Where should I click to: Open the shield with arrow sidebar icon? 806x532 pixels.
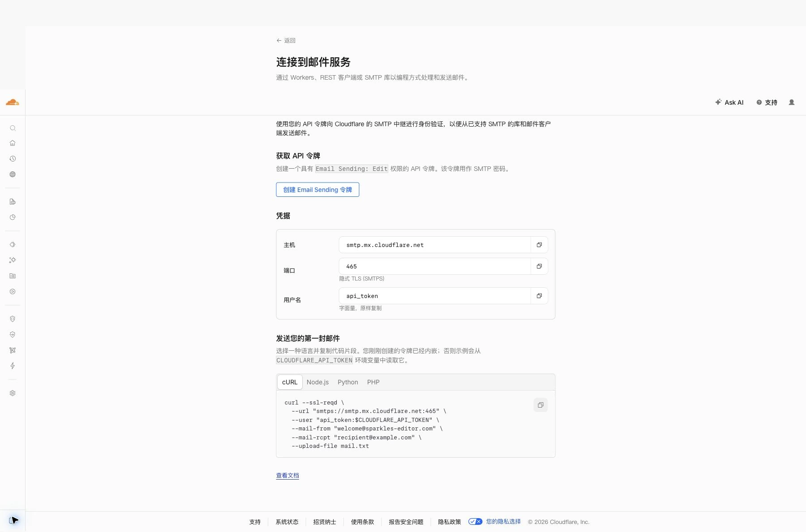tap(13, 335)
